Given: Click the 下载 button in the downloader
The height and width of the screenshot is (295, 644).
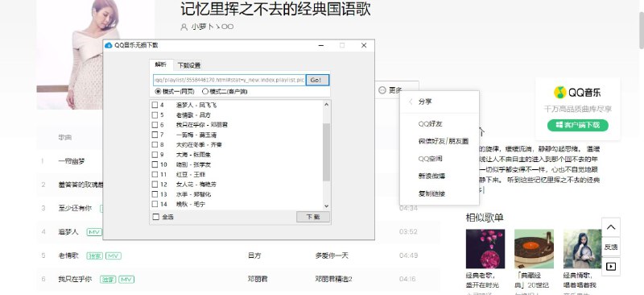Looking at the screenshot, I should point(313,217).
